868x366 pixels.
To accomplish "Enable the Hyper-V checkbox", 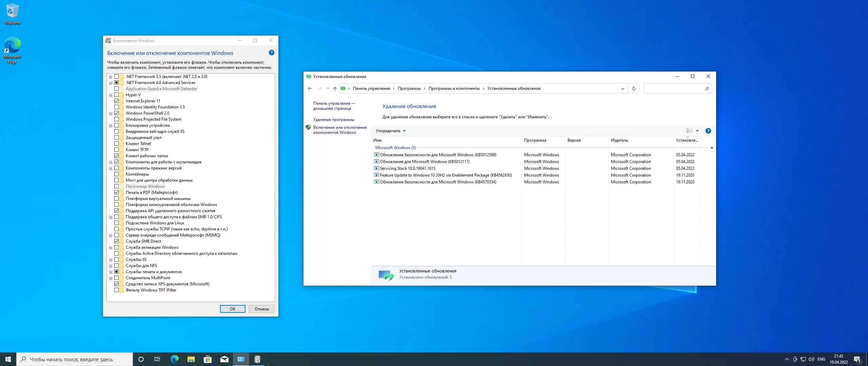I will tap(116, 95).
